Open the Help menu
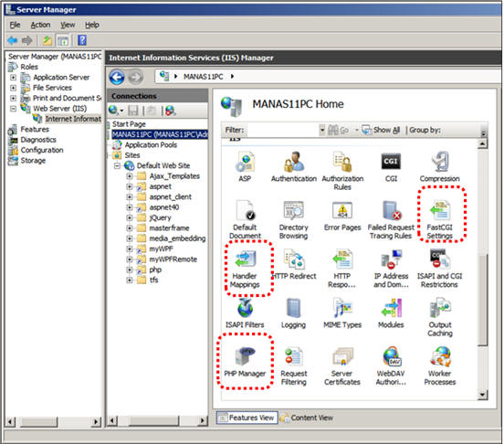The height and width of the screenshot is (444, 504). (92, 25)
